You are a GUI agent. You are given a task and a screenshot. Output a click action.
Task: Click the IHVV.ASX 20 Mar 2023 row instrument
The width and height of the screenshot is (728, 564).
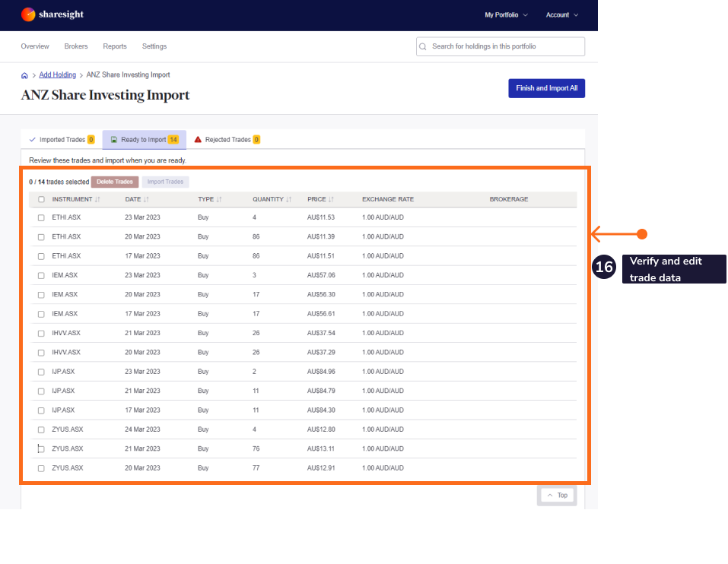[66, 353]
